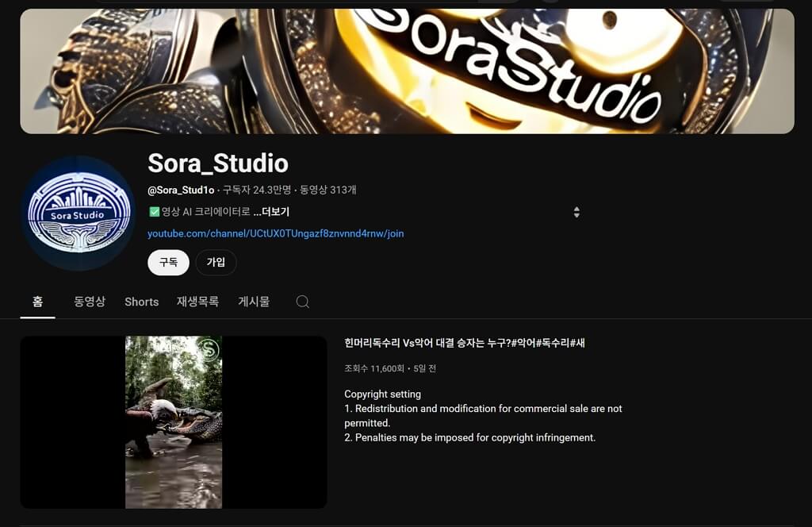Click the SoraStudio channel banner image
812x527 pixels.
pos(407,71)
